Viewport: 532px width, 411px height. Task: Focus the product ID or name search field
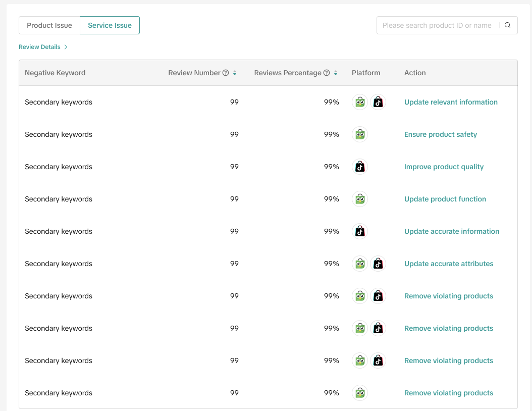point(437,25)
